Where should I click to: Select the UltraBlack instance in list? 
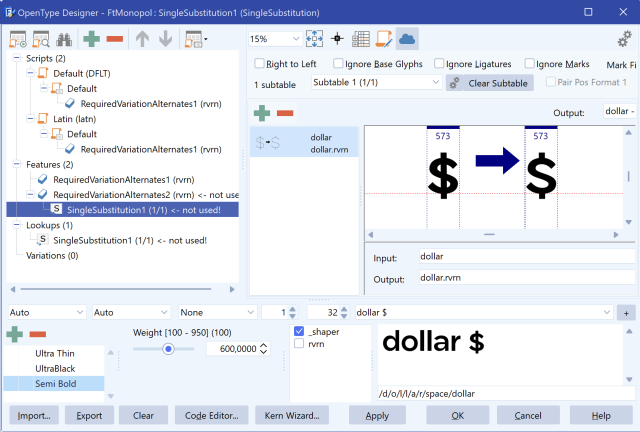pos(58,368)
